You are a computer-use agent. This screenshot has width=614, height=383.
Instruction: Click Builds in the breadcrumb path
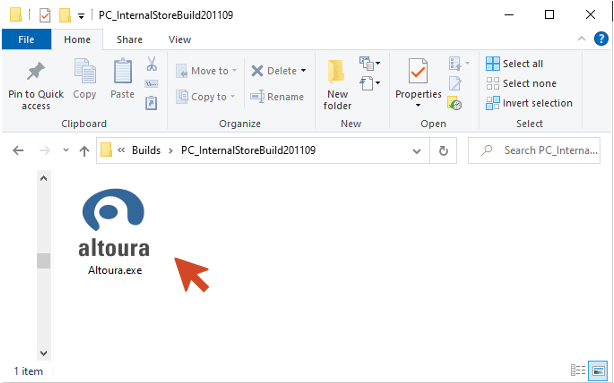click(146, 150)
